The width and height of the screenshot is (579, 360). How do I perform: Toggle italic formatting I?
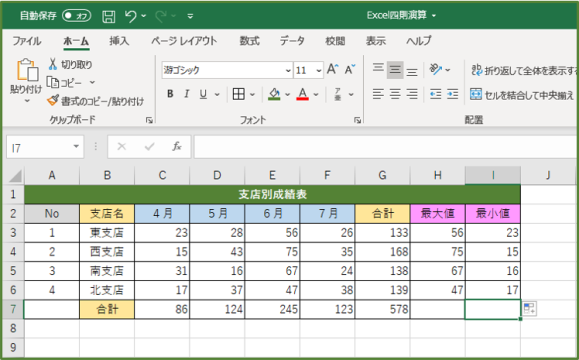[x=187, y=94]
